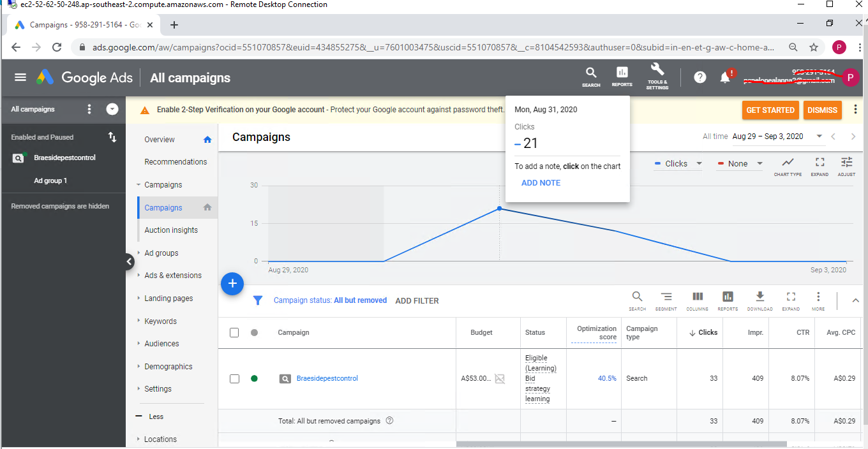Image resolution: width=868 pixels, height=449 pixels.
Task: Toggle the green status dot for Braesidepestcontrol
Action: pos(254,379)
